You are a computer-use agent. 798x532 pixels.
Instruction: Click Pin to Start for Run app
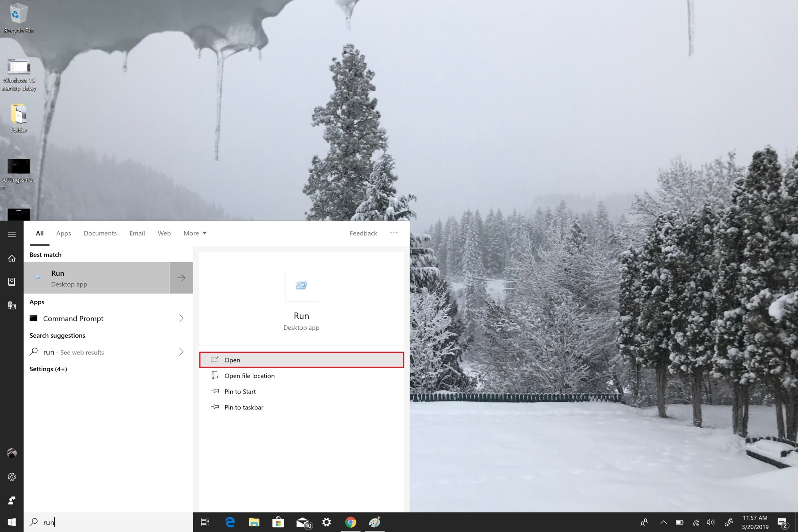click(240, 391)
